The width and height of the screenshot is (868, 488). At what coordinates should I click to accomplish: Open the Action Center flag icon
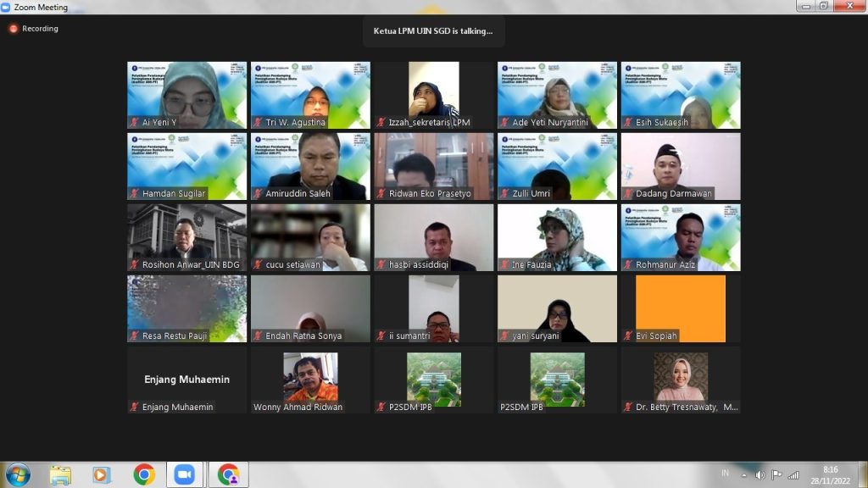pyautogui.click(x=776, y=474)
